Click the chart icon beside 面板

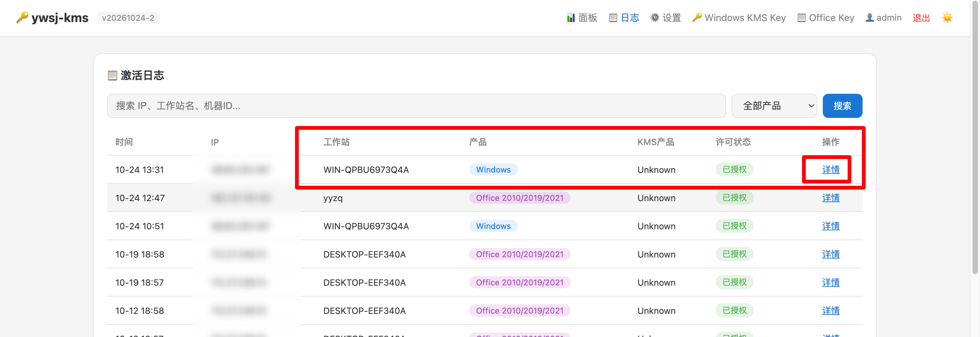tap(571, 18)
